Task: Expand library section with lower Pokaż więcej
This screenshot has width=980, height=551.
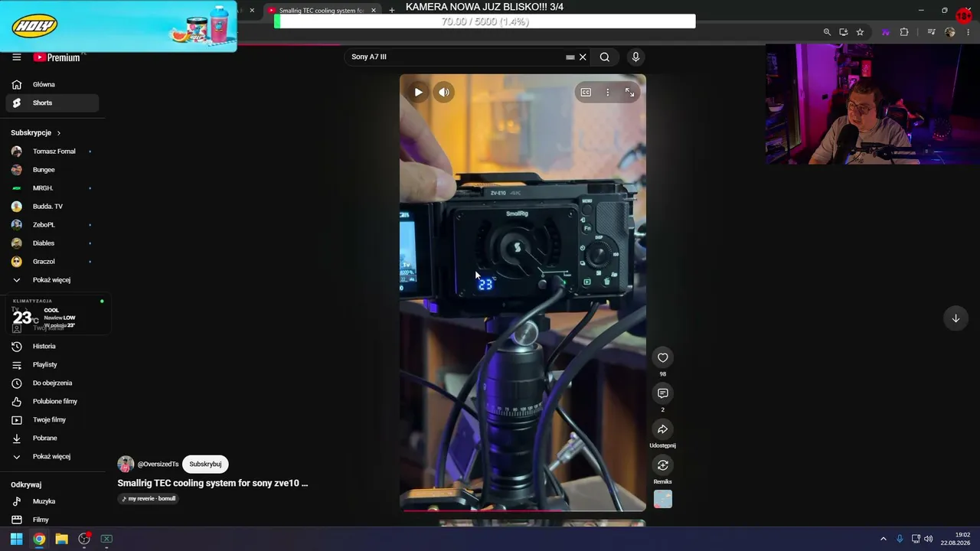Action: click(53, 457)
